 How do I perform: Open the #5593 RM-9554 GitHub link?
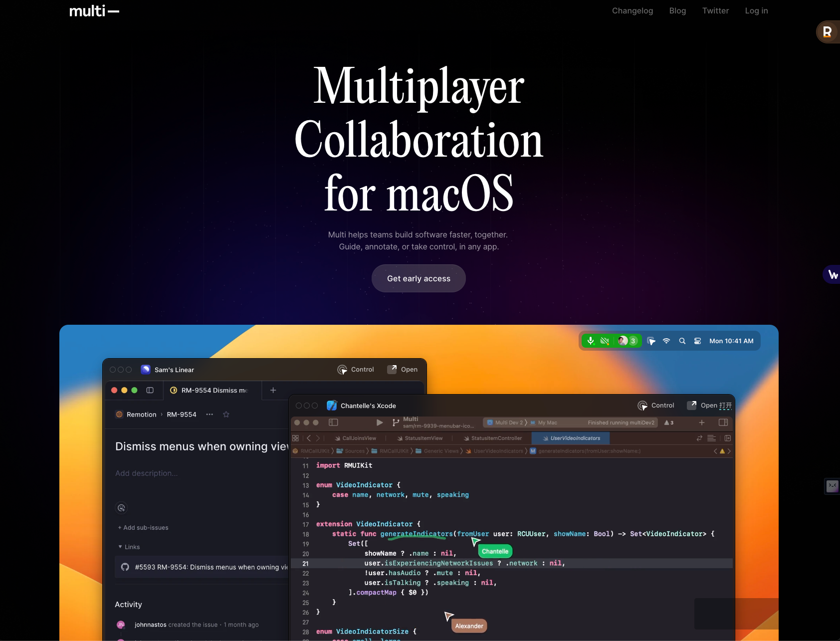point(202,567)
